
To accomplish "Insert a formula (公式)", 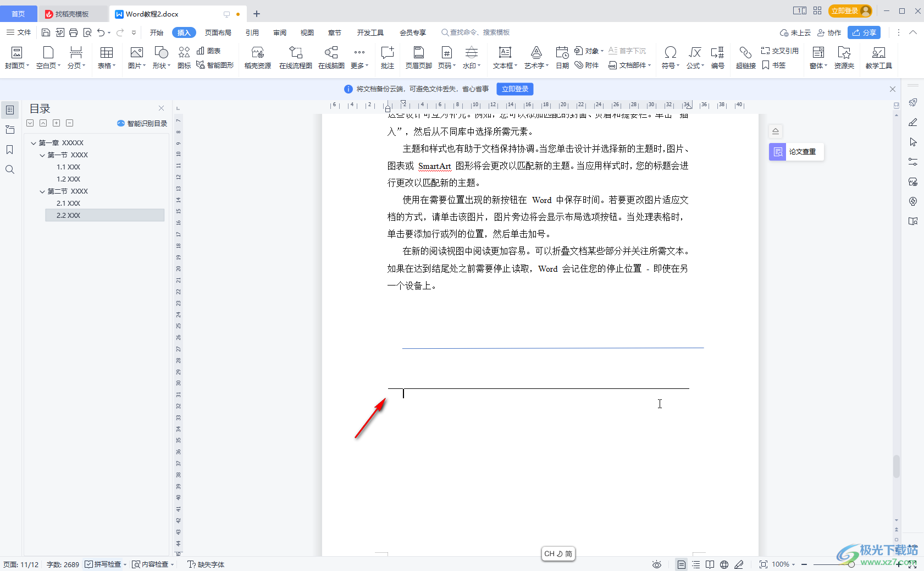I will point(695,58).
